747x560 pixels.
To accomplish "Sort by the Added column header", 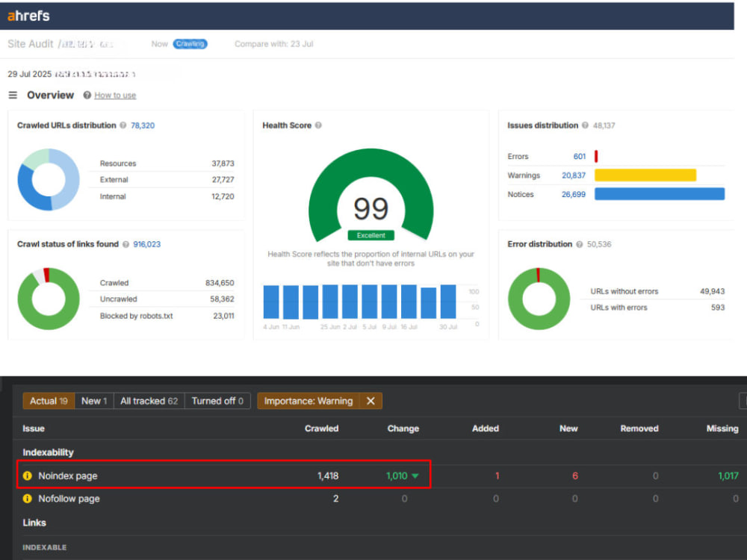I will 486,428.
